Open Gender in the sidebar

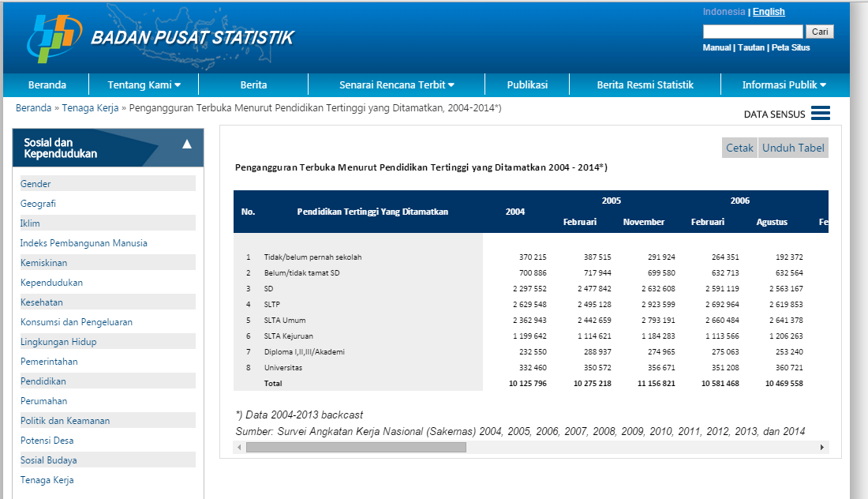tap(36, 184)
